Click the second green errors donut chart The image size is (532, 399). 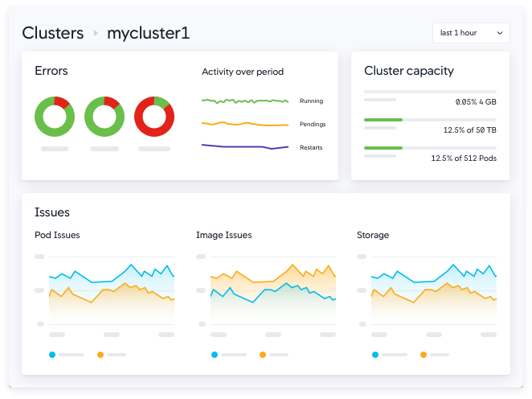click(104, 117)
